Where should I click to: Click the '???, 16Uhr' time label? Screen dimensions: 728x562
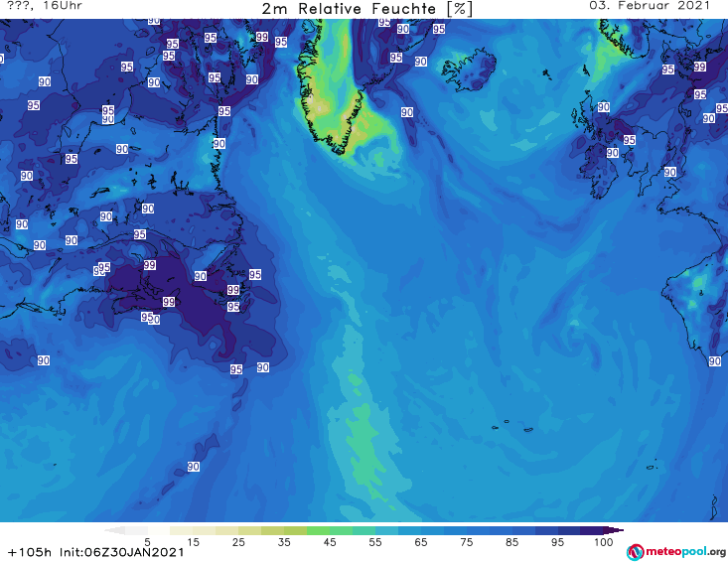pos(45,5)
